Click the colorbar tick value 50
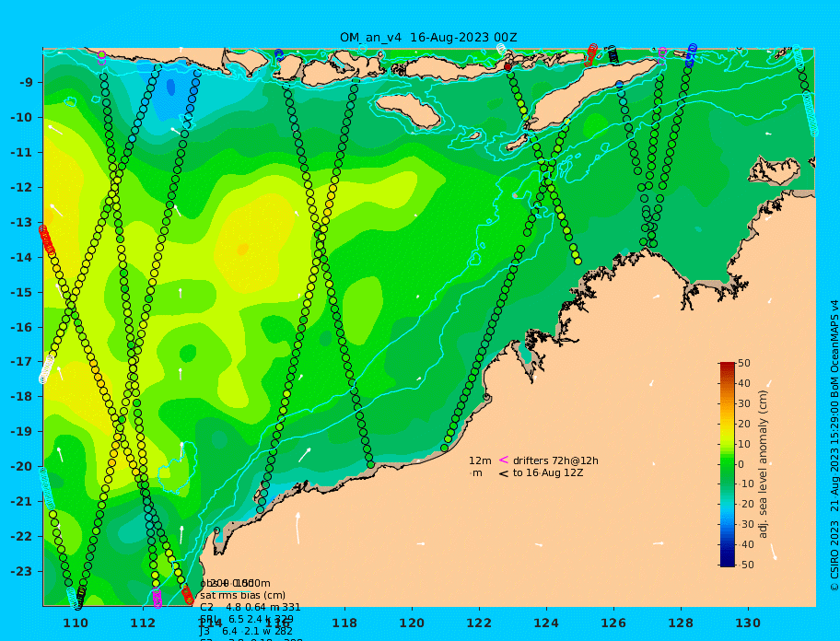The image size is (840, 641). pos(744,363)
